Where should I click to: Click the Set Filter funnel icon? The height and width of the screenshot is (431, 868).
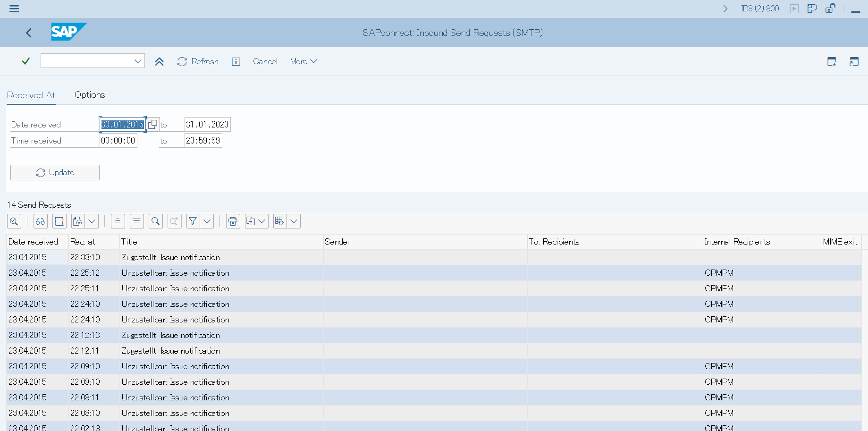(193, 221)
